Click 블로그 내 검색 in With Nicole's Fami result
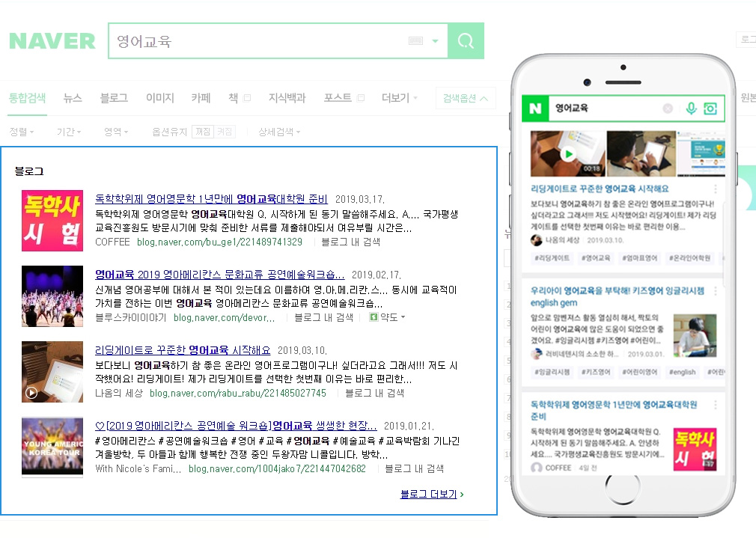The height and width of the screenshot is (538, 756). [415, 469]
